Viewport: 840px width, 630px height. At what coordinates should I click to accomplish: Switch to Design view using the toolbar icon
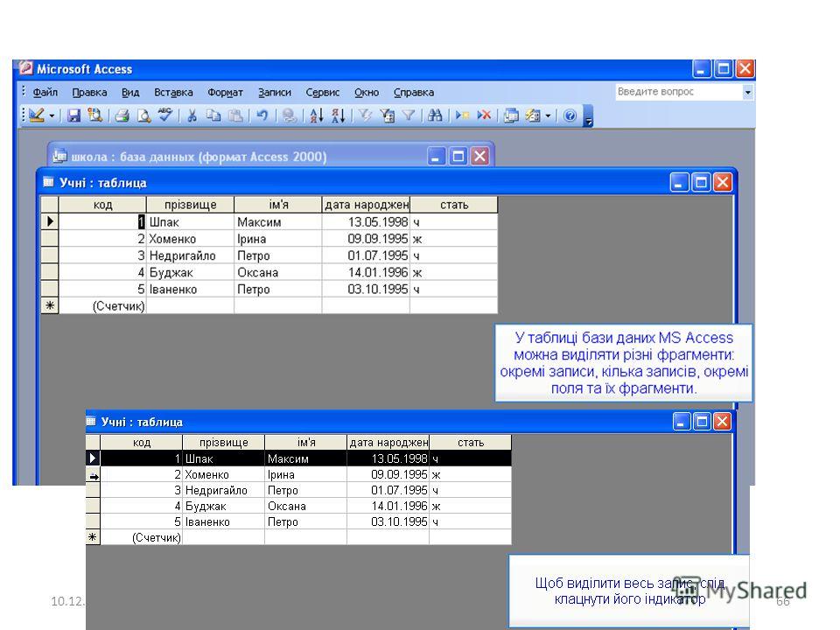(37, 115)
